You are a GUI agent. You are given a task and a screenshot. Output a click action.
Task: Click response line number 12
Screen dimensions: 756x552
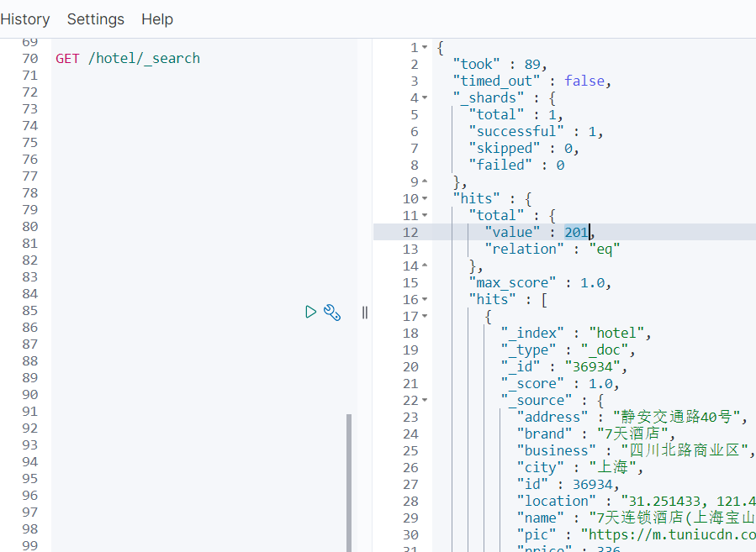(410, 232)
